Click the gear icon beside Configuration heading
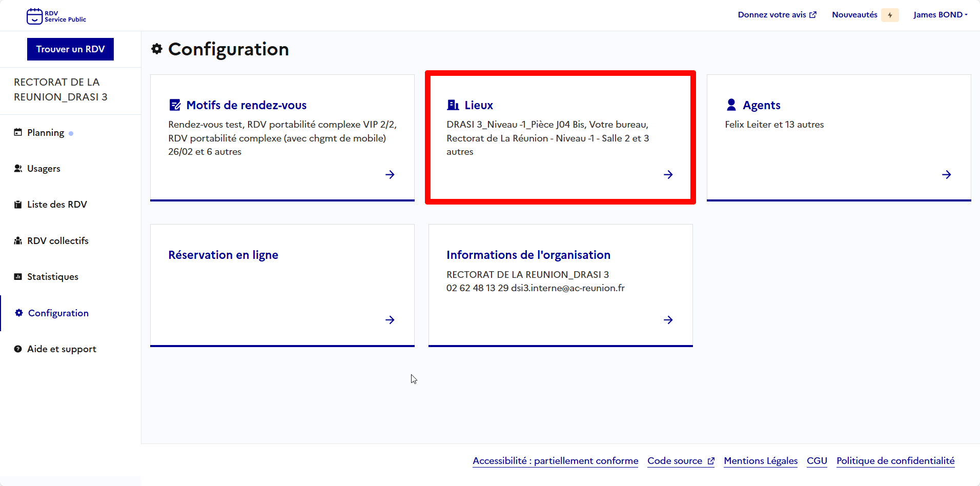 pyautogui.click(x=157, y=49)
